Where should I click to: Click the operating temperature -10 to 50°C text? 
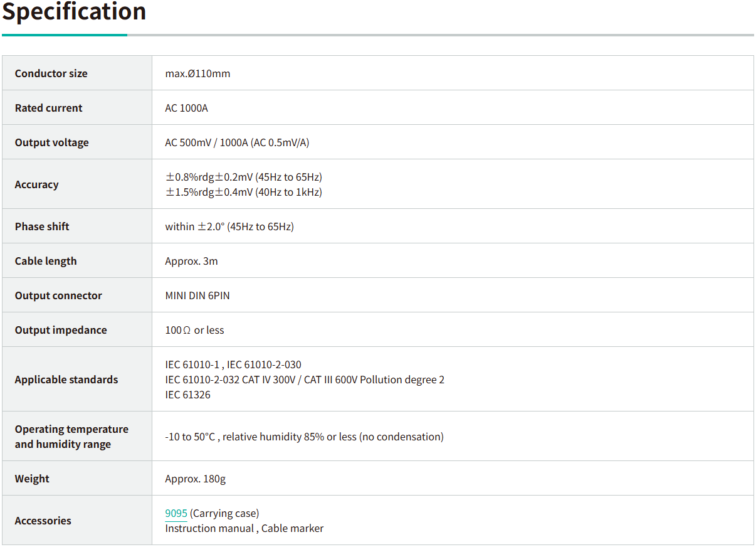[304, 437]
